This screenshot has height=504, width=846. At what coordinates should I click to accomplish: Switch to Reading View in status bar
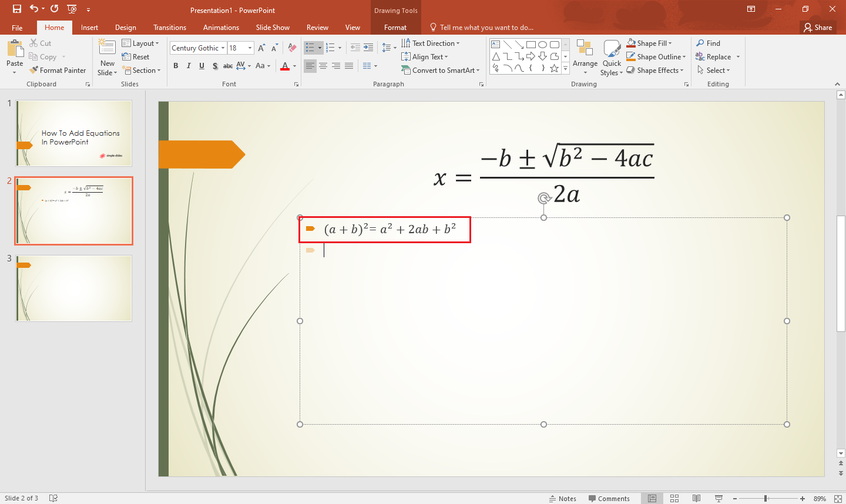[696, 498]
